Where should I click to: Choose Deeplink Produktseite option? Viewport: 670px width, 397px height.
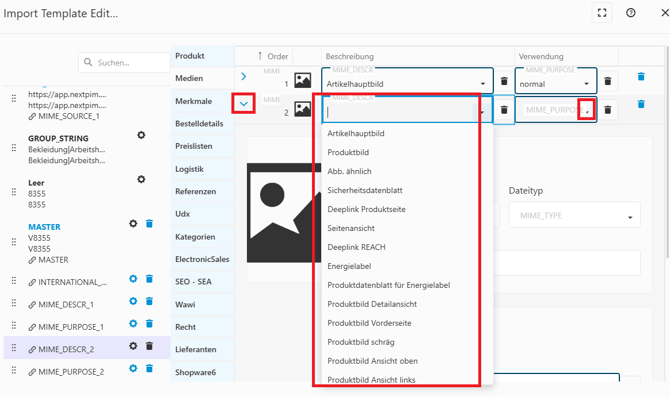[x=407, y=209]
